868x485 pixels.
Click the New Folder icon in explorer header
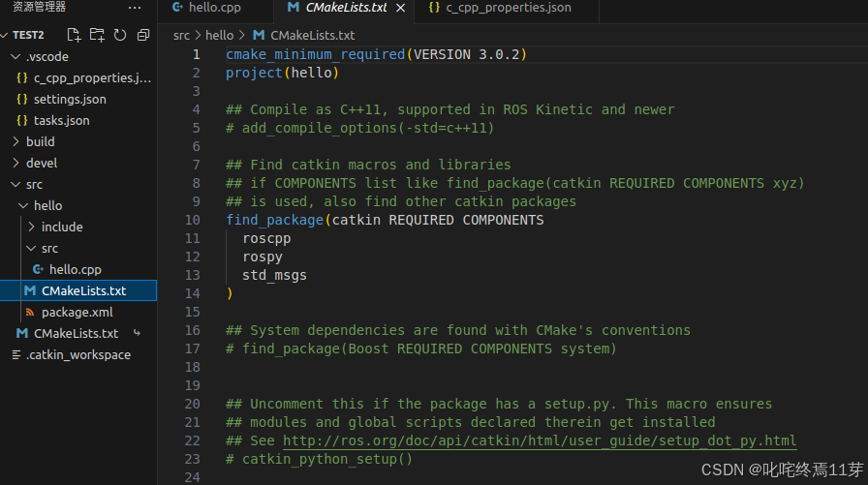pyautogui.click(x=97, y=35)
